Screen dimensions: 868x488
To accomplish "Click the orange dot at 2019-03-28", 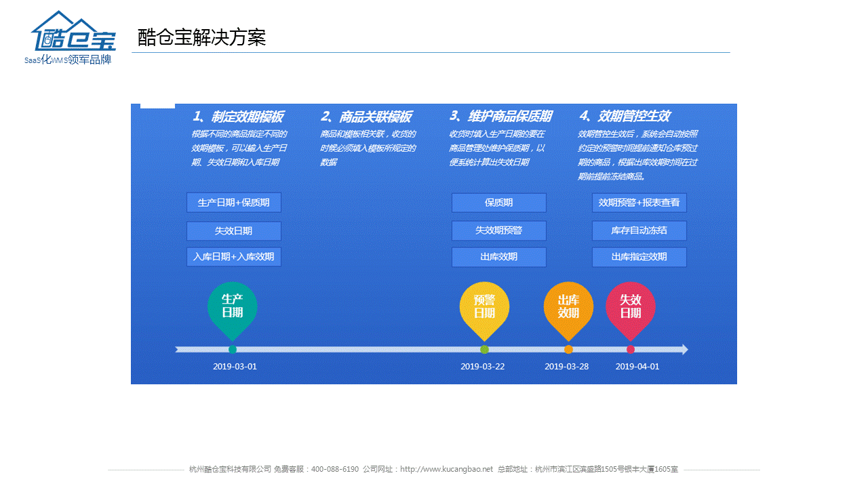I will coord(568,350).
